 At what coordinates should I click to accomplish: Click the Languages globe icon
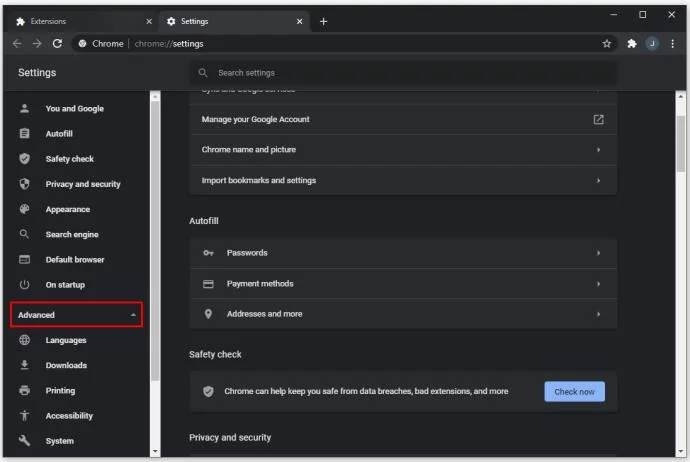coord(25,340)
